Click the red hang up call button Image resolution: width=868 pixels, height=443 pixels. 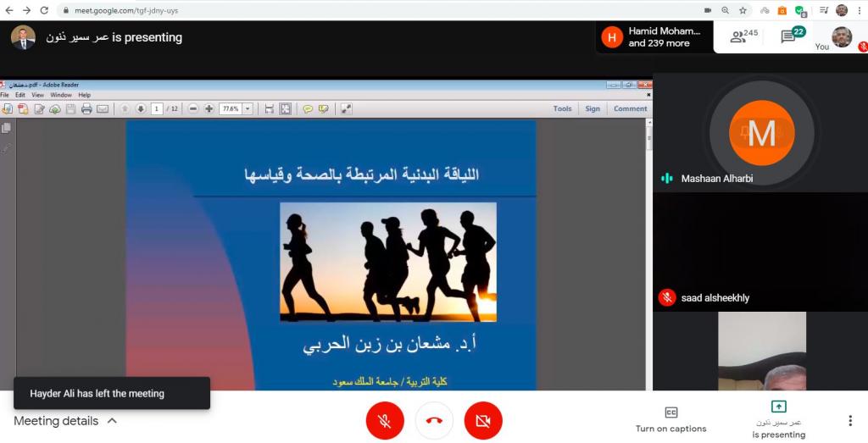434,421
